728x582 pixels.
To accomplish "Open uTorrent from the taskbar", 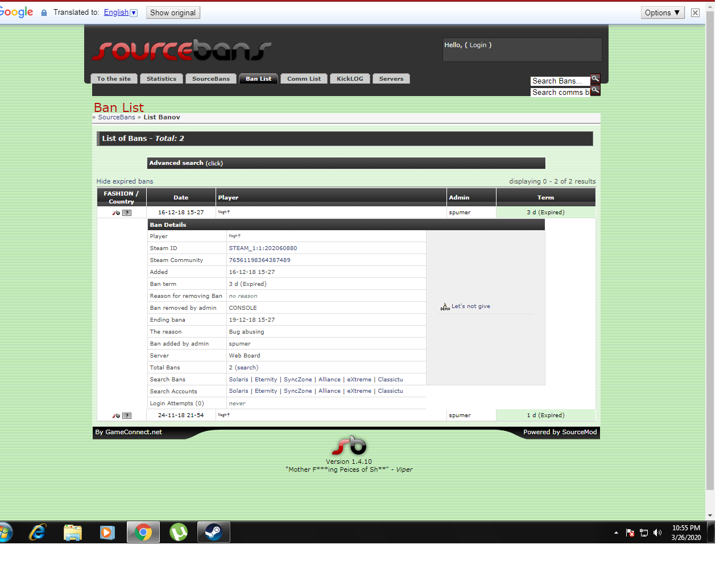I will pos(179,533).
